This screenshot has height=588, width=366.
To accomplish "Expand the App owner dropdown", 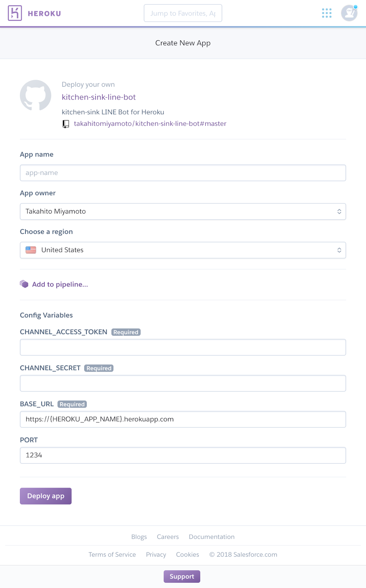I will [x=183, y=211].
